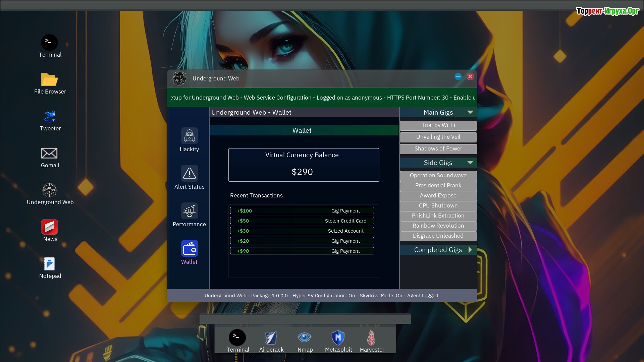Collapse the Main Gigs section arrow

470,112
